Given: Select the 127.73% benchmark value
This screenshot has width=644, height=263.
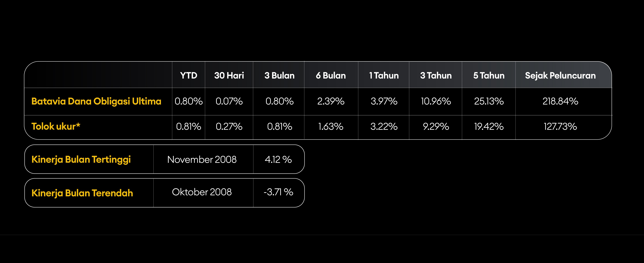Looking at the screenshot, I should click(560, 126).
